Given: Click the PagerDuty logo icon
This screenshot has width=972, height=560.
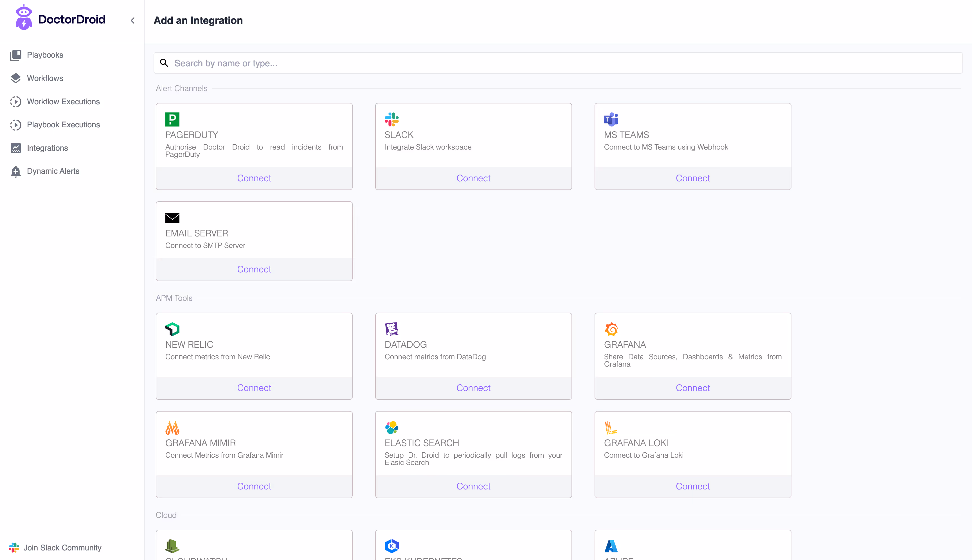Looking at the screenshot, I should 172,119.
